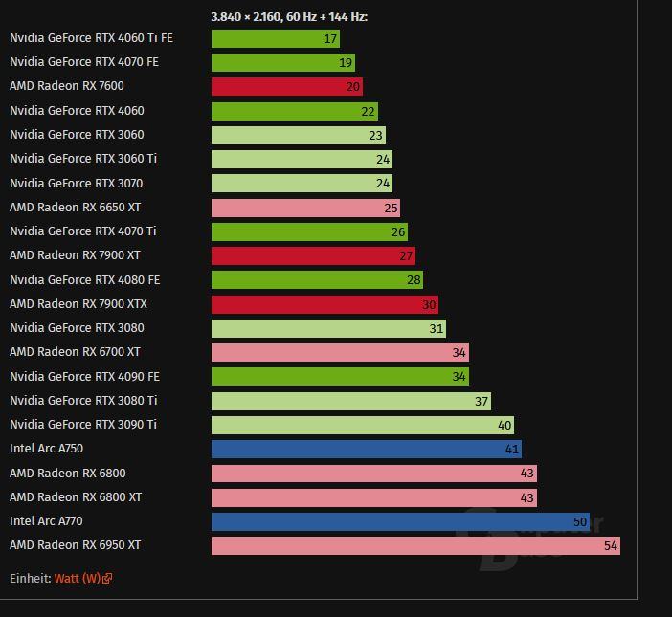
Task: Select the AMD Radeon RX 7900 XT label
Action: (x=75, y=255)
